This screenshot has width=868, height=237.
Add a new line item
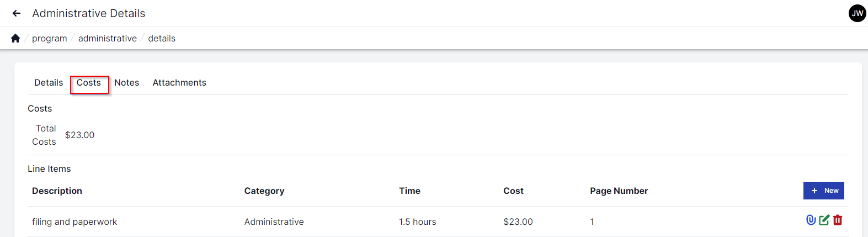[823, 191]
